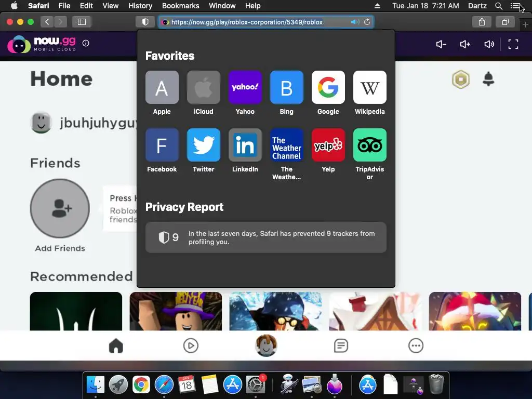Go to Roblox Home tab icon
Viewport: 532px width, 399px height.
tap(116, 345)
